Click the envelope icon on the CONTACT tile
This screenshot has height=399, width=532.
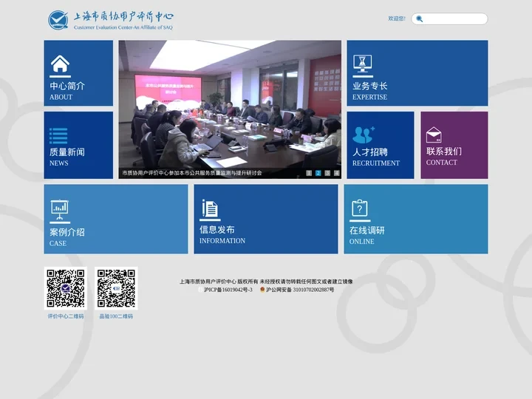tap(434, 134)
